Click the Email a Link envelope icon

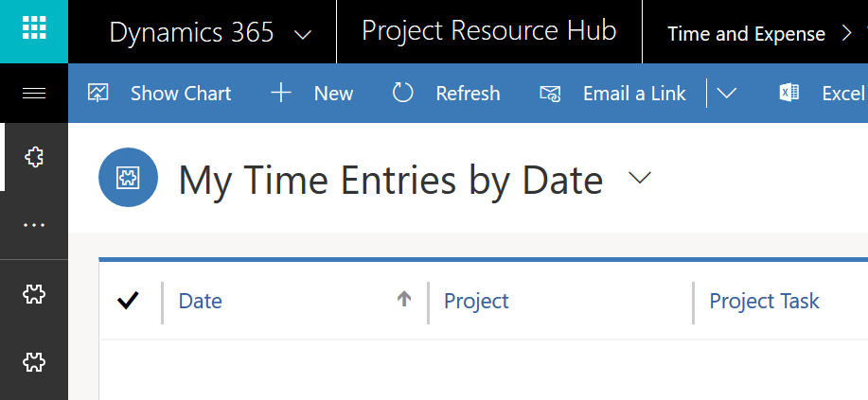coord(550,93)
